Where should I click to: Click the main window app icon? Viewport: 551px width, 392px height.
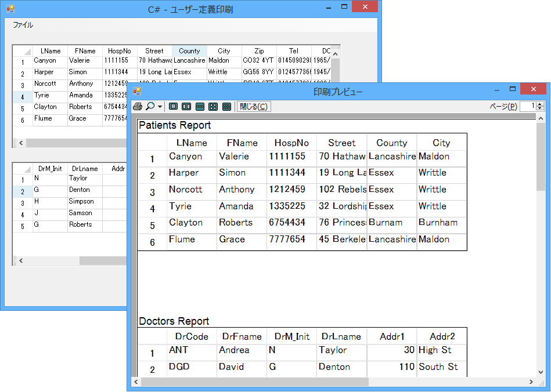click(10, 9)
